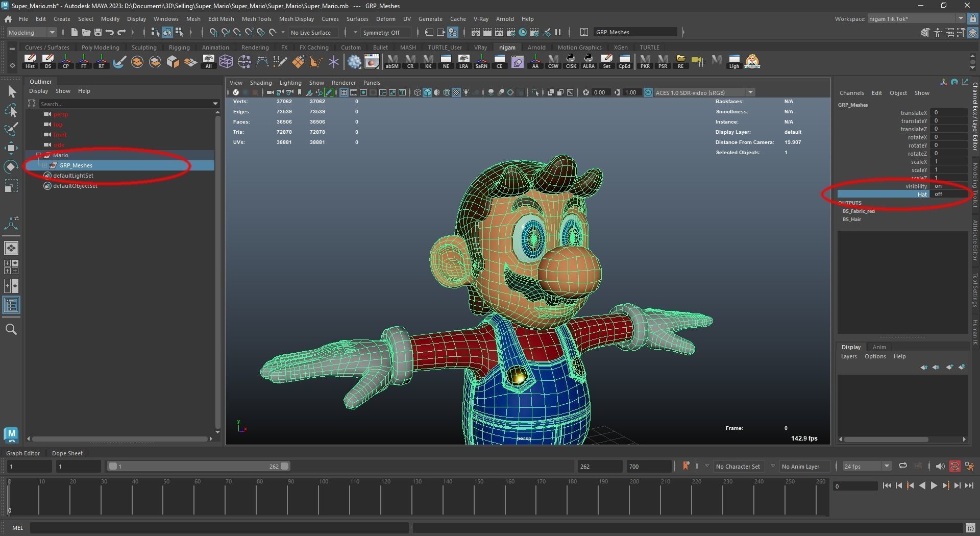Click the Graph Editor button
Screen dimensions: 980x536
(23, 453)
